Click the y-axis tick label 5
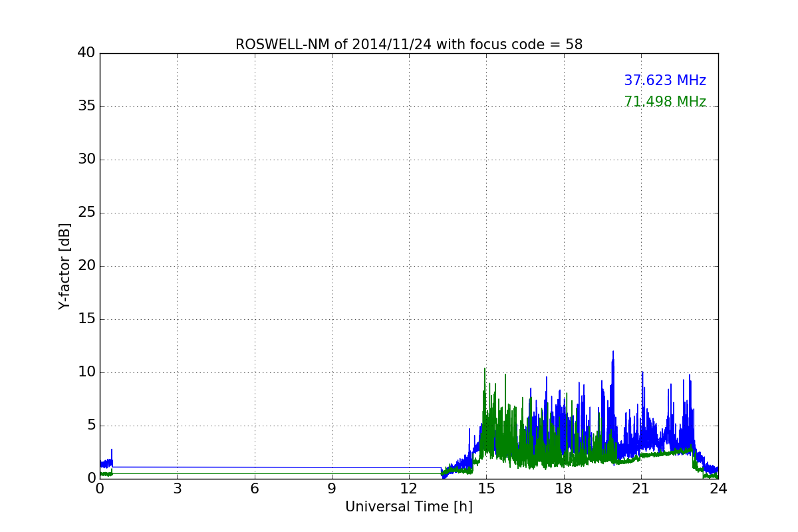798x532 pixels. 91,426
